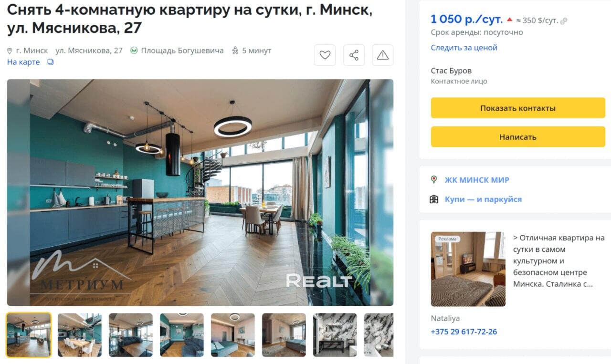Call the +375 29 617-72-26 phone link
The height and width of the screenshot is (364, 611).
tap(464, 332)
